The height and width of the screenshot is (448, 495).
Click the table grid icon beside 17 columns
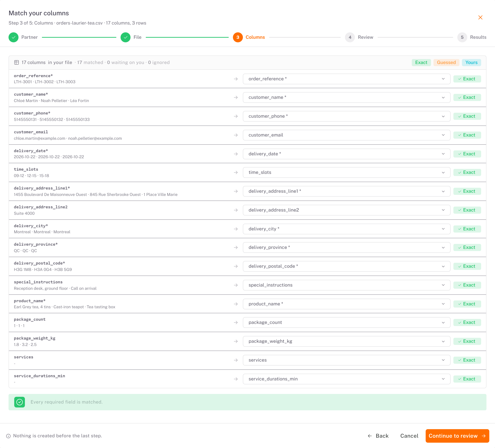coord(17,62)
